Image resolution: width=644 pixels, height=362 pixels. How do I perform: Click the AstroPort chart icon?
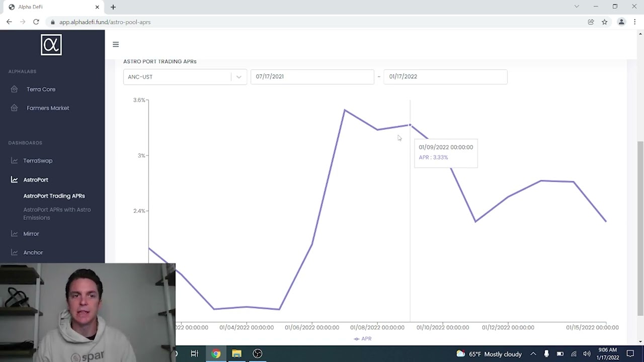[x=14, y=179]
